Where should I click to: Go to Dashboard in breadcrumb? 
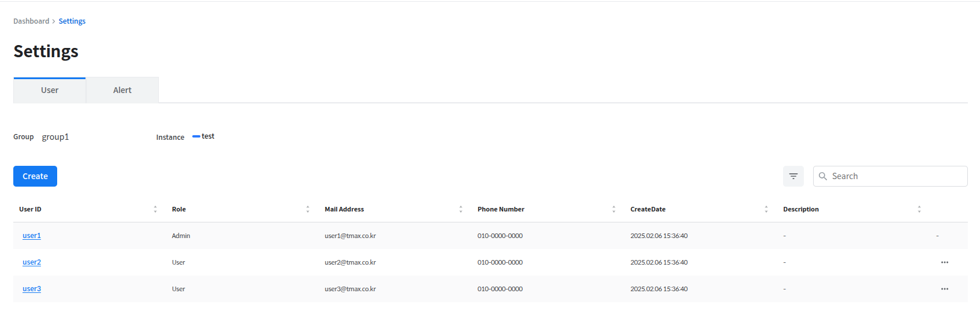pos(31,21)
